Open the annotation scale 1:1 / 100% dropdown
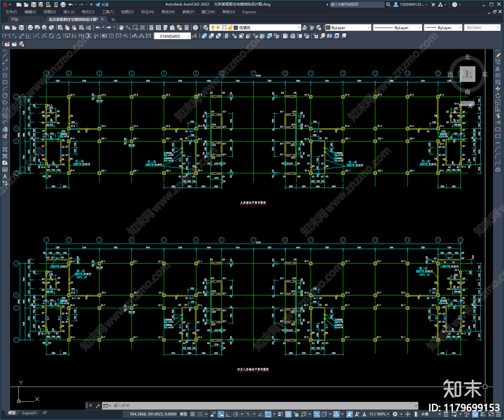Viewport: 504px width, 420px height. click(379, 414)
